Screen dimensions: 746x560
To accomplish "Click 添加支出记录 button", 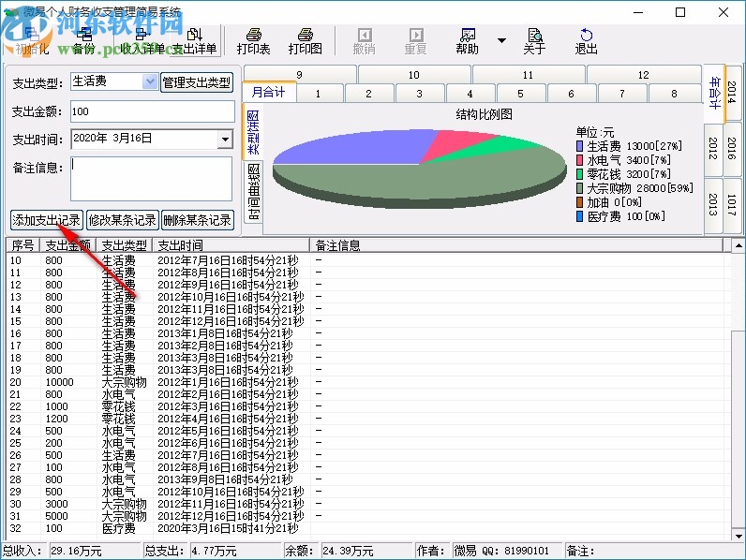I will (x=47, y=220).
